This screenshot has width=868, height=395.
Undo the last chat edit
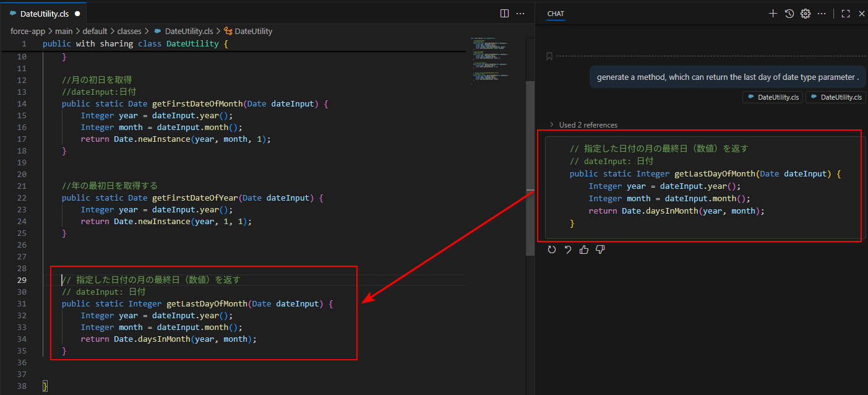[x=568, y=250]
